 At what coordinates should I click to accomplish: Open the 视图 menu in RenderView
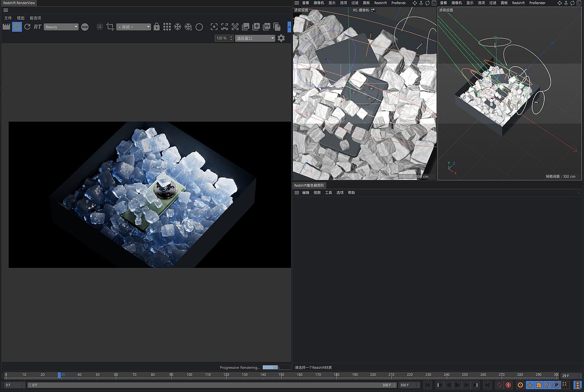coord(21,18)
